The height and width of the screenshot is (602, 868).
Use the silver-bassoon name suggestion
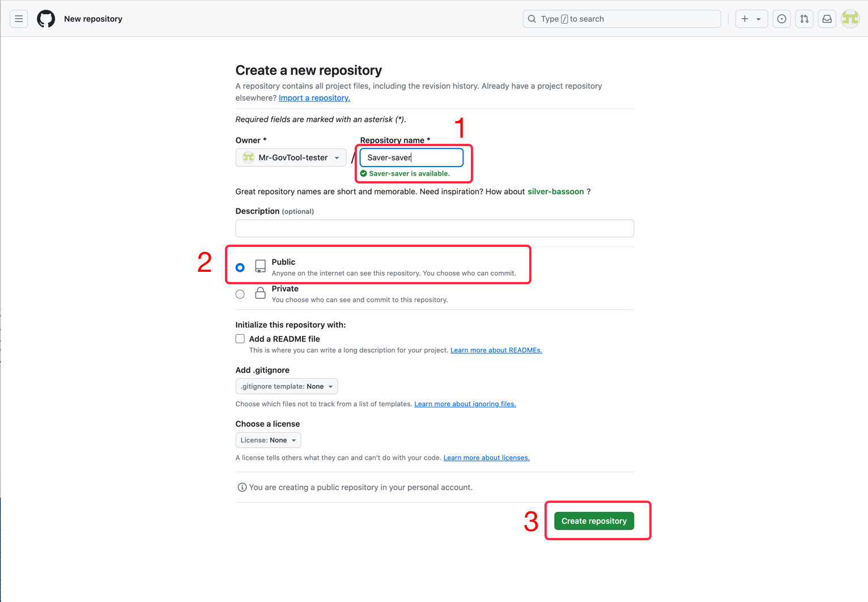tap(555, 191)
